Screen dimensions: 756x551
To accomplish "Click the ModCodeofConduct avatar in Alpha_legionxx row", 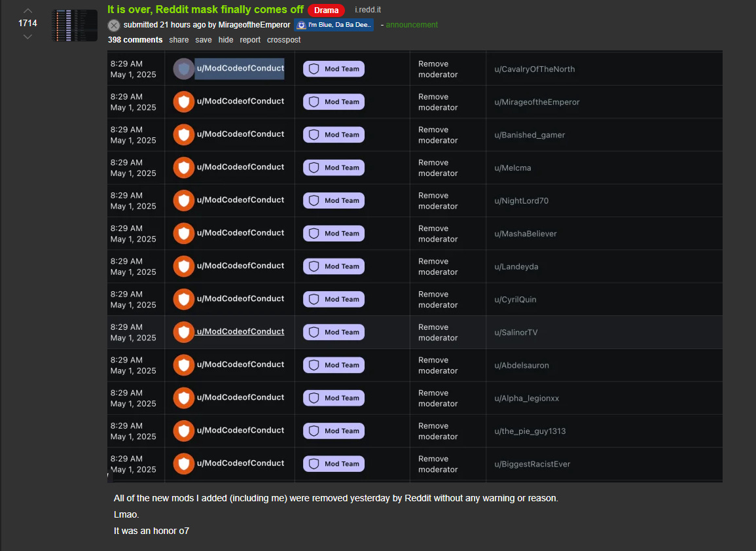I will pyautogui.click(x=184, y=398).
